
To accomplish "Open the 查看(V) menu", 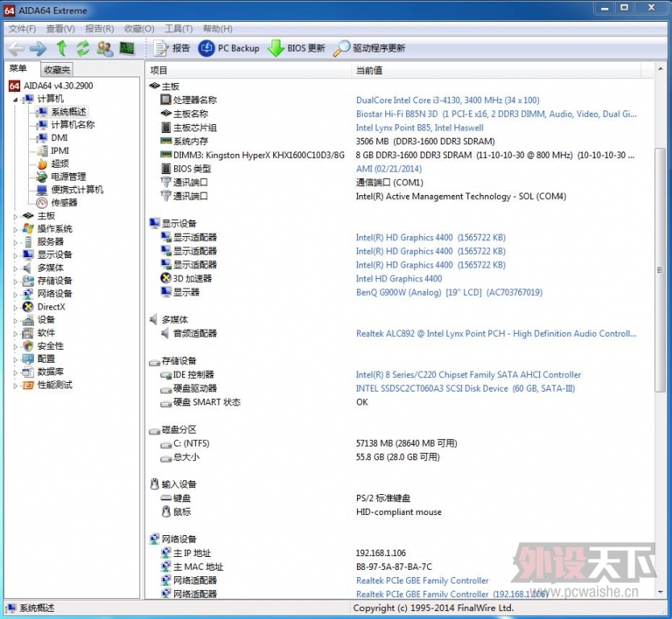I will pyautogui.click(x=60, y=29).
